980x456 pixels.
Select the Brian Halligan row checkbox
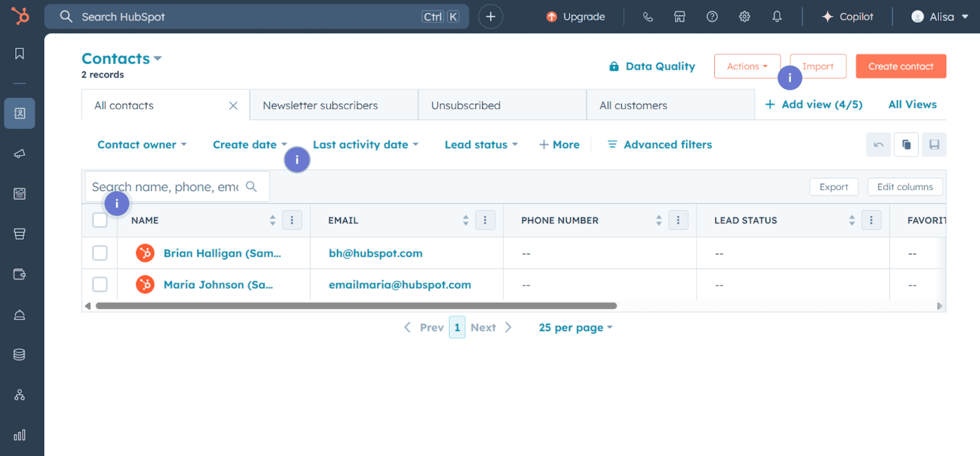(x=100, y=253)
